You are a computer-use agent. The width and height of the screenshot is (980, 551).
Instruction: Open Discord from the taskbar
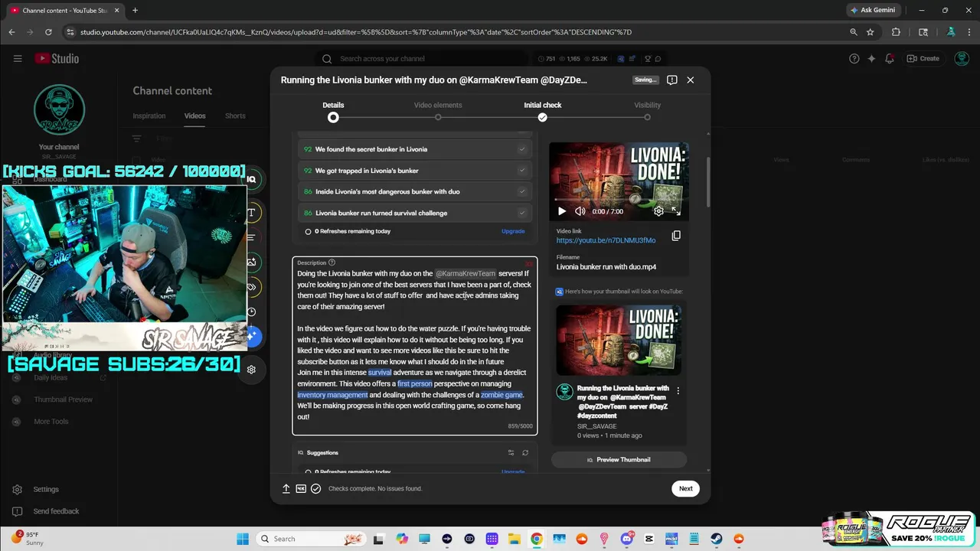(x=626, y=539)
